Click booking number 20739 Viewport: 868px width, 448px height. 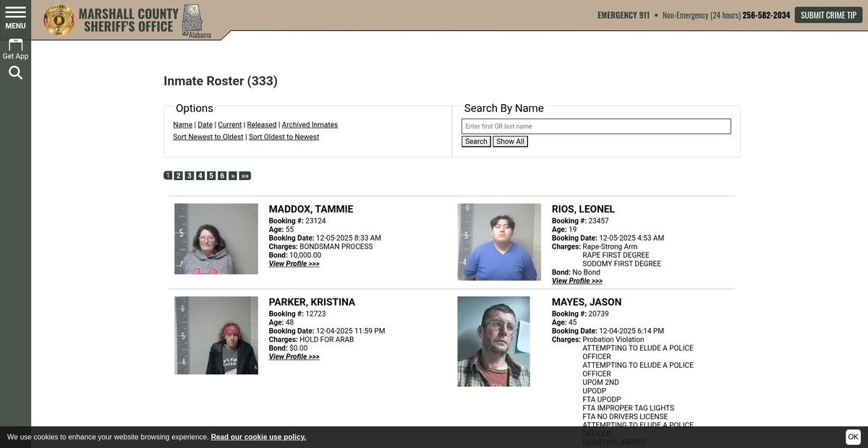(x=599, y=314)
